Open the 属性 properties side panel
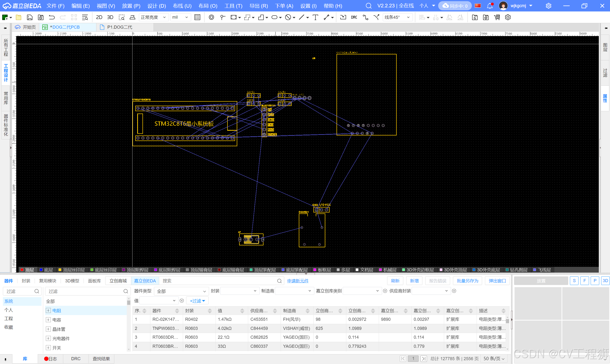 605,98
